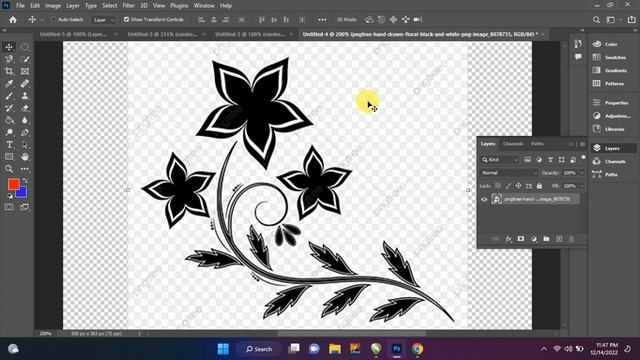Screen dimensions: 640x360
Task: Open the Auto-Select Layer dropdown
Action: click(103, 20)
